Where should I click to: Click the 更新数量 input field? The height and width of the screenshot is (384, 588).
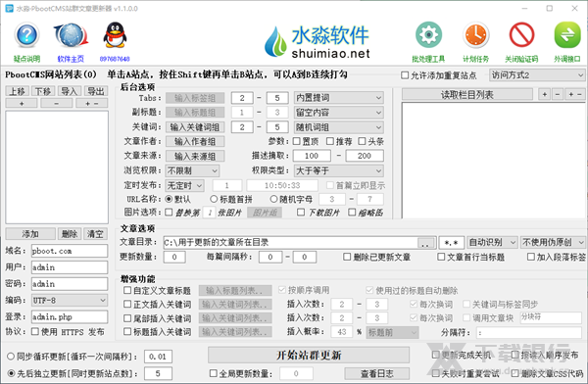click(174, 257)
